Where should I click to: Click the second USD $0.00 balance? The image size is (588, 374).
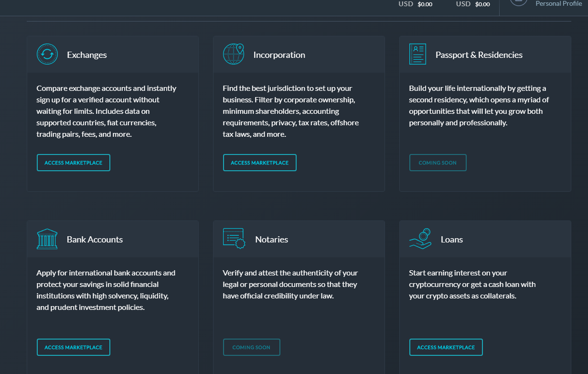[x=473, y=4]
